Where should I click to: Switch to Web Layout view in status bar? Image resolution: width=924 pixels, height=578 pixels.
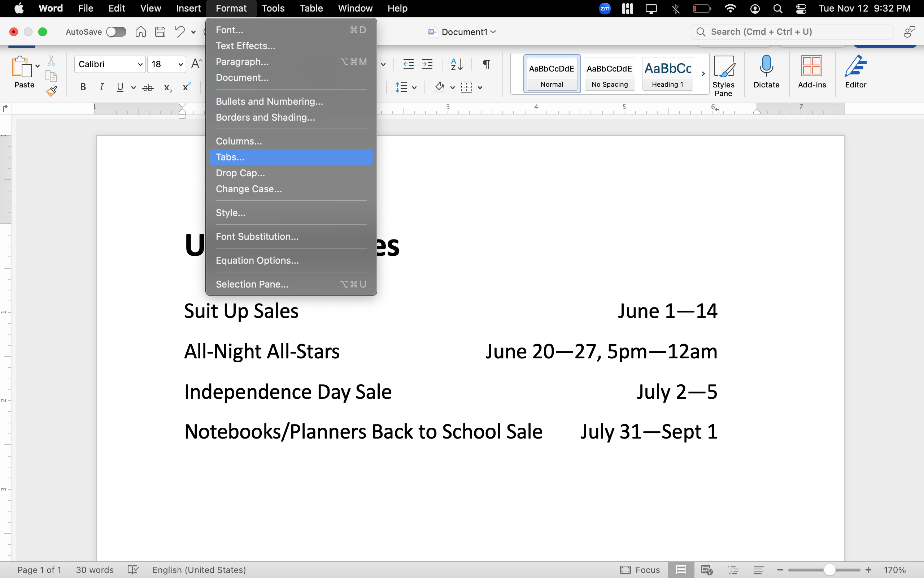coord(707,570)
